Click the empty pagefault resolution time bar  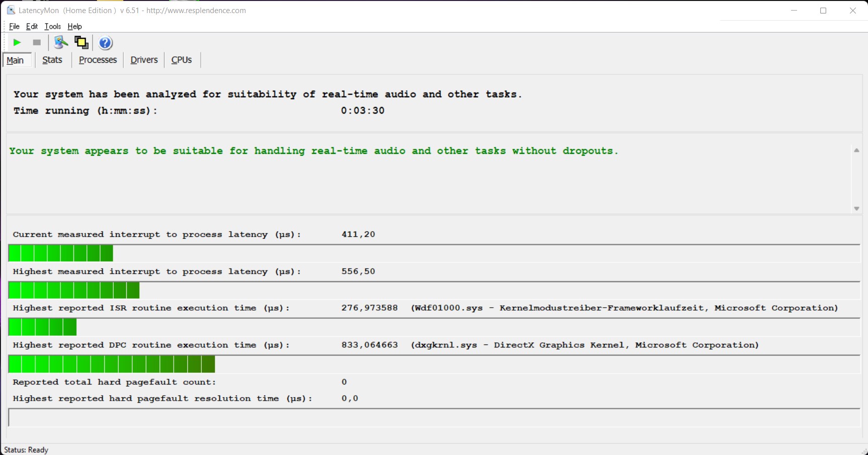pyautogui.click(x=433, y=417)
